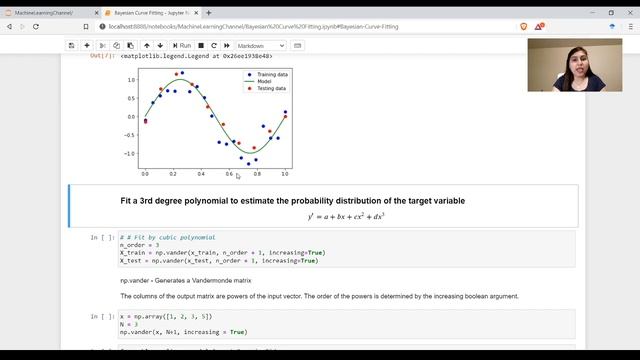Interrupt the kernel with the stop icon
Screen dimensions: 640x360
(x=201, y=46)
